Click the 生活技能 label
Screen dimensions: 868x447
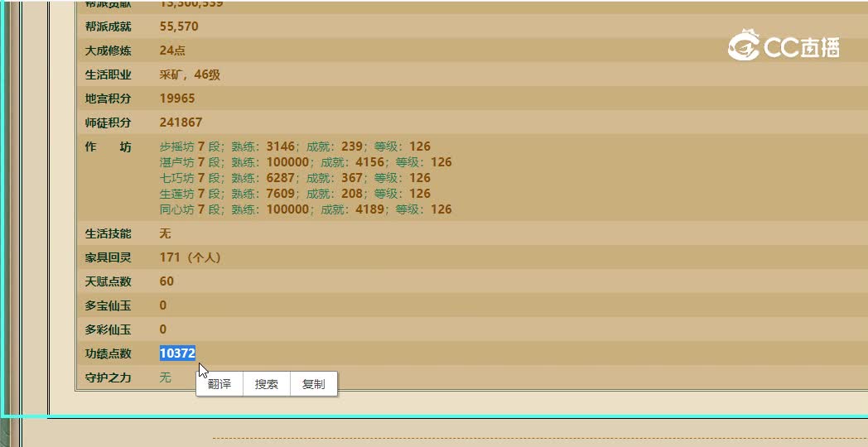[x=108, y=233]
